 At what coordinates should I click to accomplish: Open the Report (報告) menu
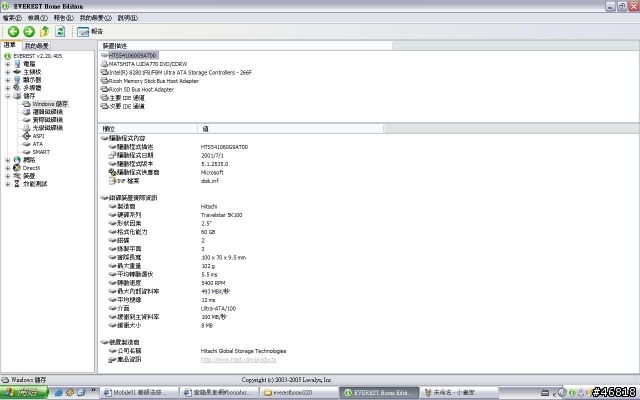(x=64, y=18)
